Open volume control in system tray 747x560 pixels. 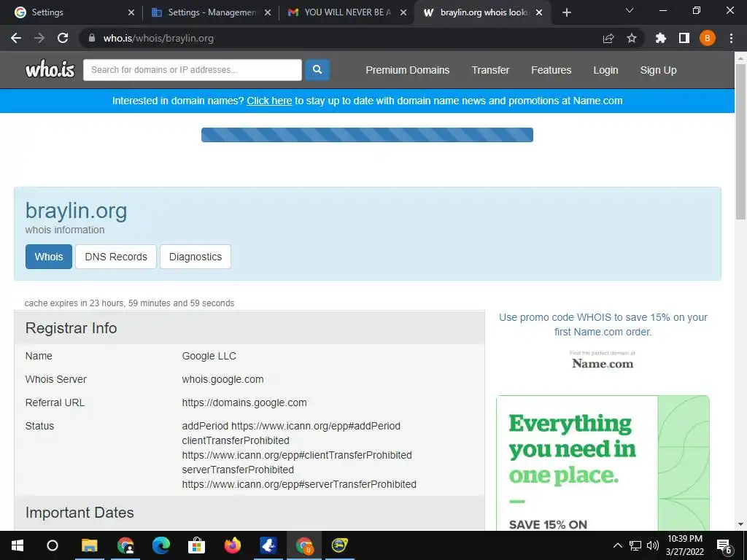tap(653, 545)
